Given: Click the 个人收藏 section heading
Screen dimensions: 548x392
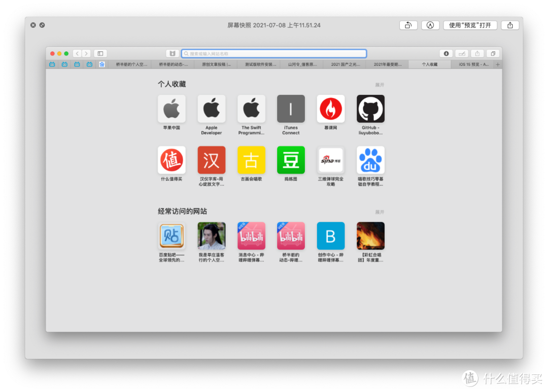Looking at the screenshot, I should tap(172, 84).
